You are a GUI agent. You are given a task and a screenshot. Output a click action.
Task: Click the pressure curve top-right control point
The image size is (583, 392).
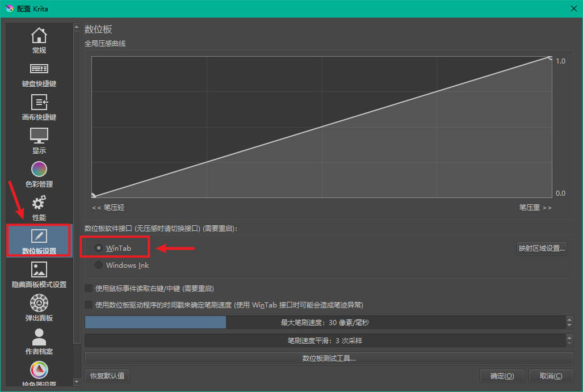550,58
